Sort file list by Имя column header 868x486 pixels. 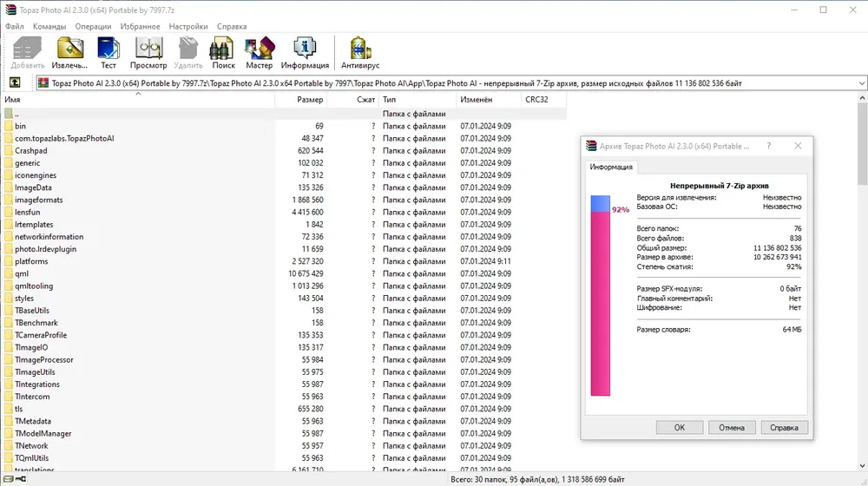tap(138, 100)
